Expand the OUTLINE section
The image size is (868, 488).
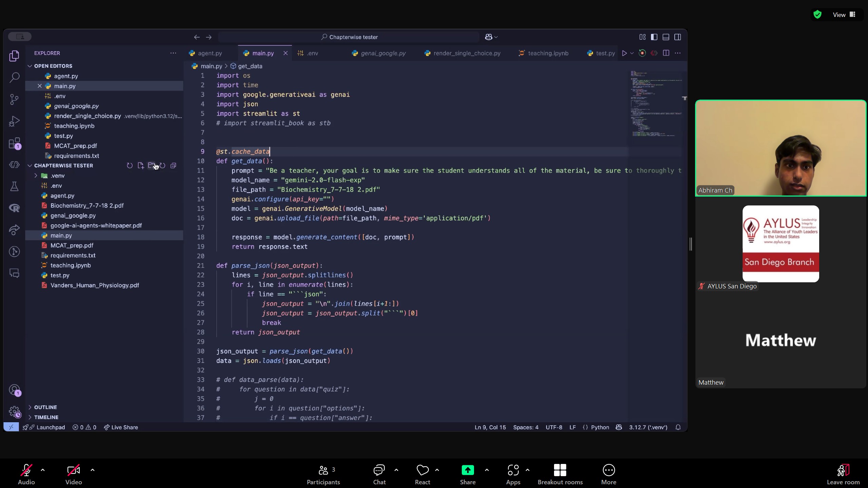point(45,407)
